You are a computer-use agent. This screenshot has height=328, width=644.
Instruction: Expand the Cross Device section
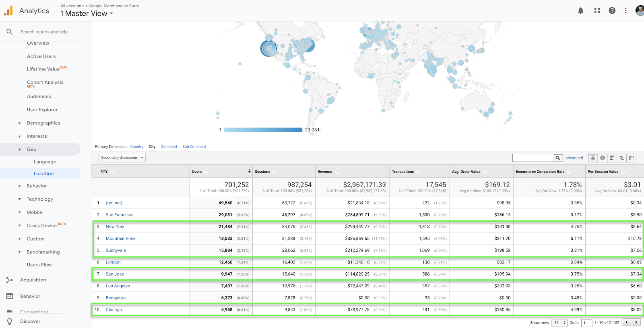[19, 226]
